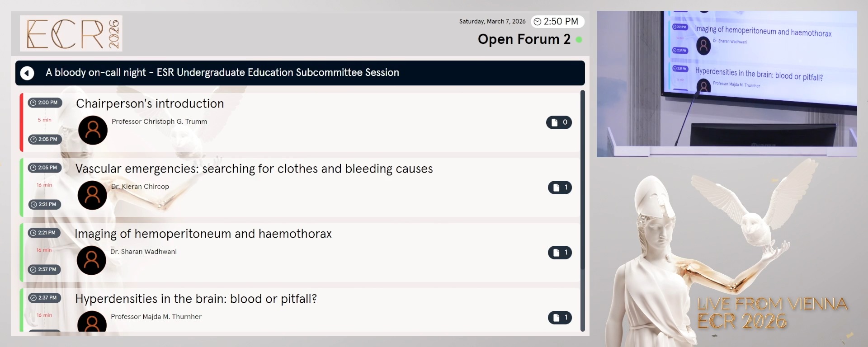Image resolution: width=868 pixels, height=347 pixels.
Task: Toggle the green live indicator beside Open Forum 2
Action: click(580, 40)
